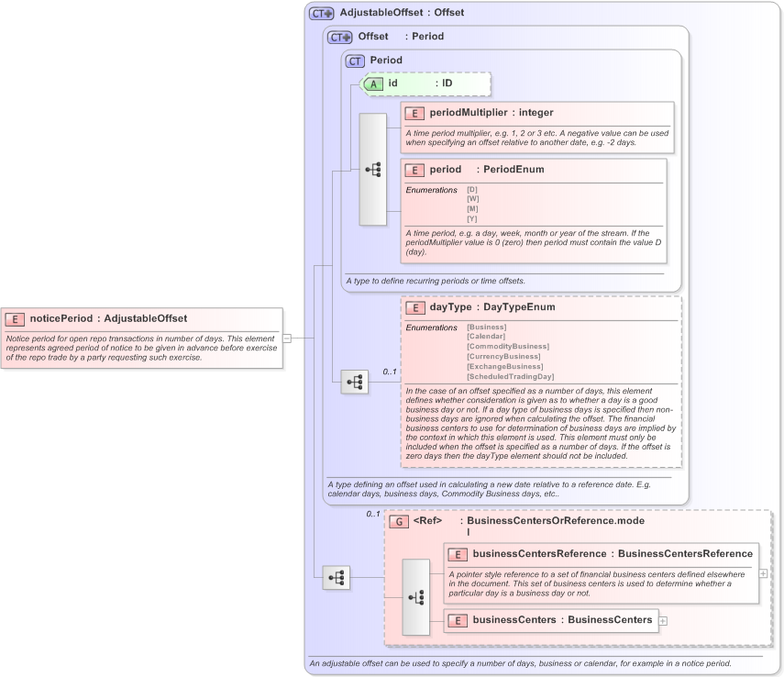
Task: Select the [D] enumeration value
Action: [472, 190]
